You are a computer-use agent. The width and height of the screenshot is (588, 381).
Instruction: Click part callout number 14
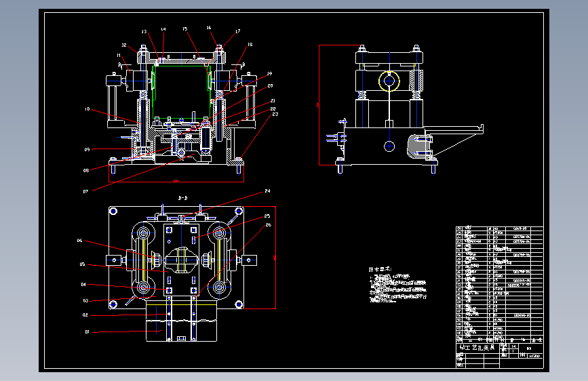[x=163, y=29]
